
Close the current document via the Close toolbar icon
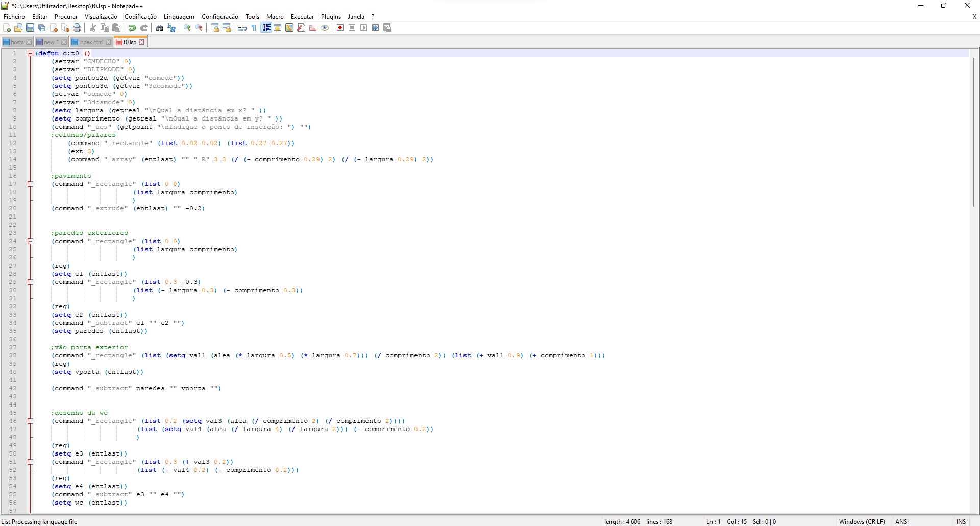(x=54, y=28)
